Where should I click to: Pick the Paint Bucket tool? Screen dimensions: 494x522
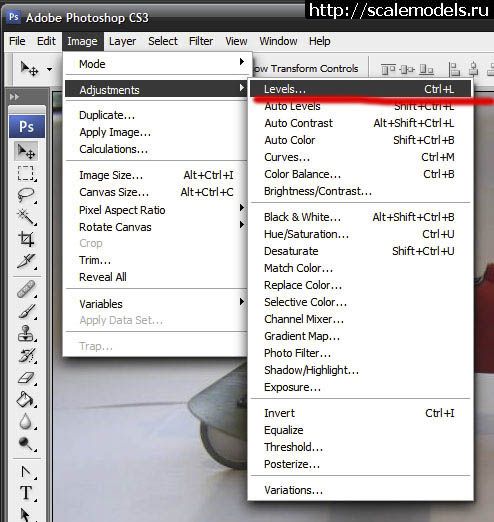[x=26, y=399]
